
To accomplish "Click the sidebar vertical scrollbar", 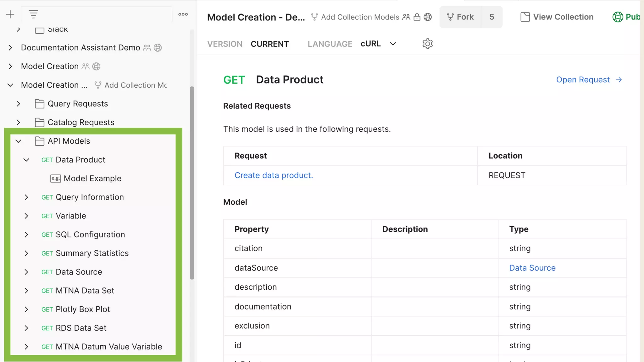I will (192, 182).
